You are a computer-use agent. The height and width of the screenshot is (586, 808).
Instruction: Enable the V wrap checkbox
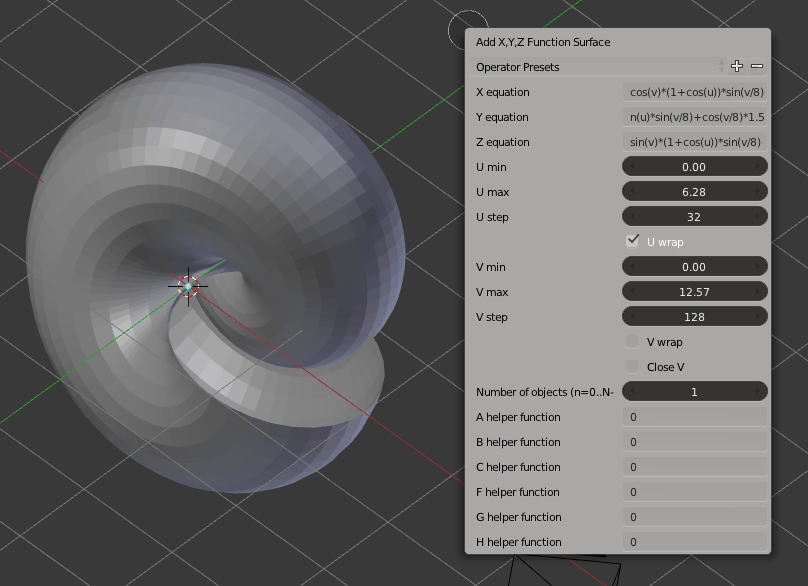[x=630, y=341]
